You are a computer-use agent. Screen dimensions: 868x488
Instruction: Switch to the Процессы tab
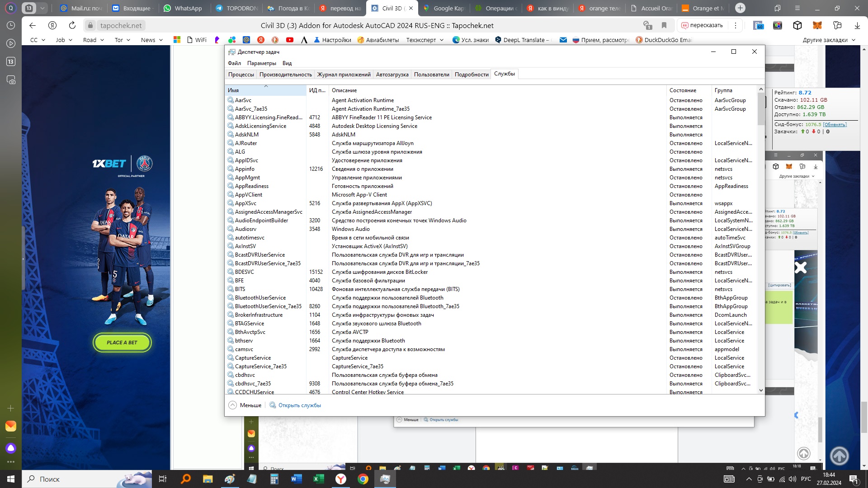(x=241, y=75)
